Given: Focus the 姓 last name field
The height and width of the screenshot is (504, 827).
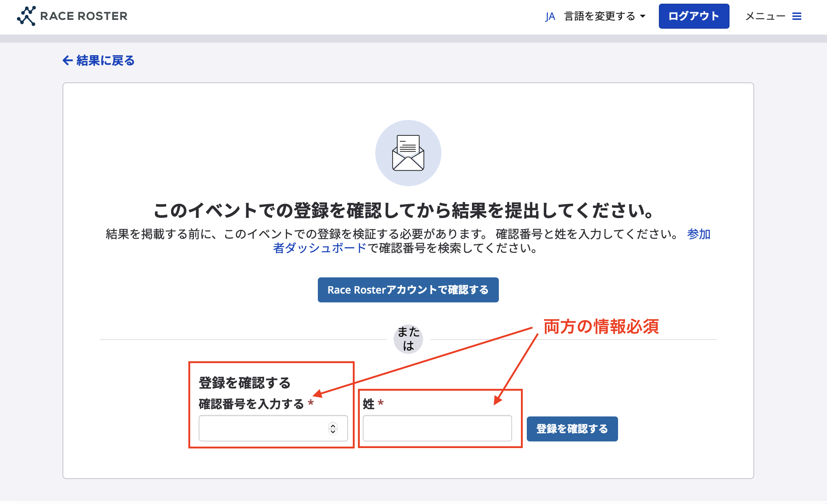Looking at the screenshot, I should point(437,428).
